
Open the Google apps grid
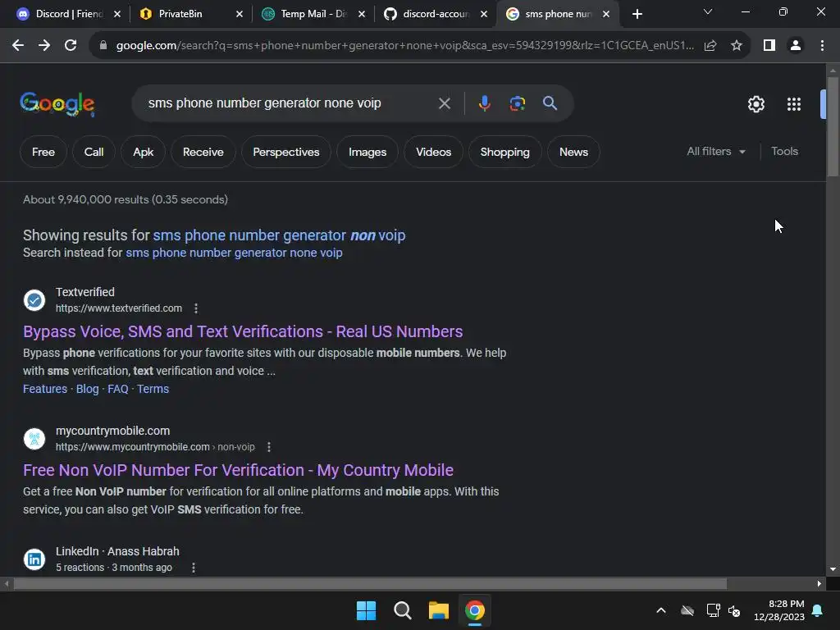click(x=794, y=104)
